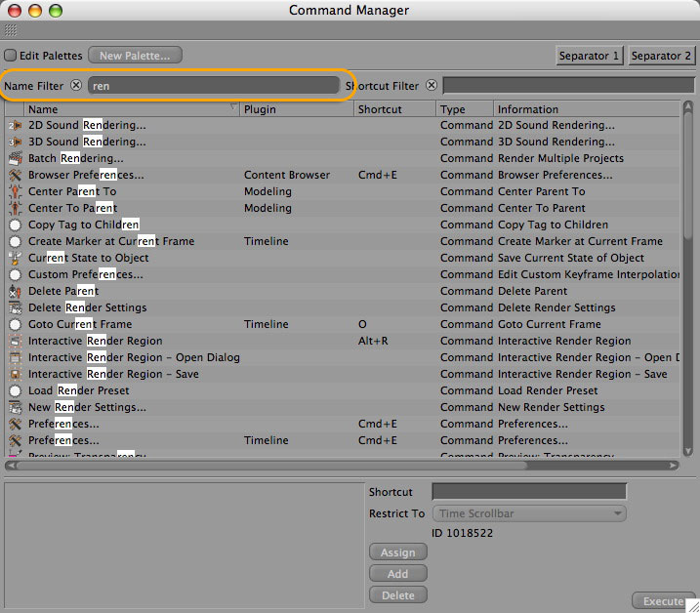Enable the Edit Palettes checkbox
This screenshot has height=613, width=700.
pyautogui.click(x=11, y=56)
